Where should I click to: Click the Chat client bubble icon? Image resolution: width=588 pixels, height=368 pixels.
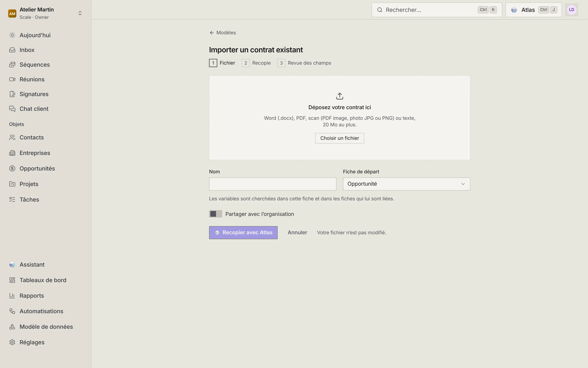[x=12, y=109]
